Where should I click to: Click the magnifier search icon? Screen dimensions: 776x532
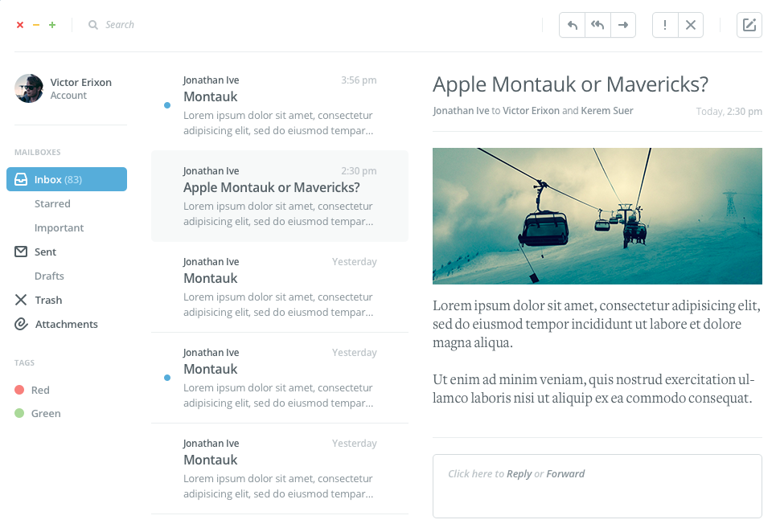[x=93, y=25]
